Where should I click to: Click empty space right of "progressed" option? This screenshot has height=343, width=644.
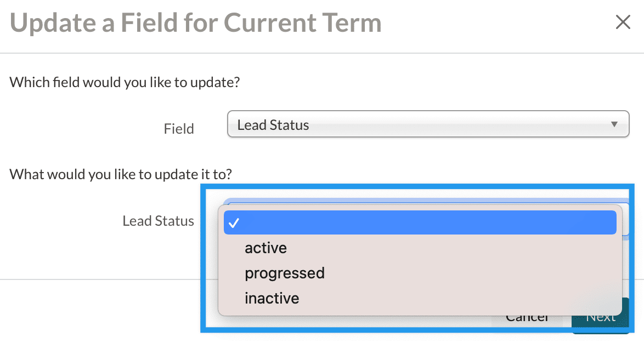466,273
